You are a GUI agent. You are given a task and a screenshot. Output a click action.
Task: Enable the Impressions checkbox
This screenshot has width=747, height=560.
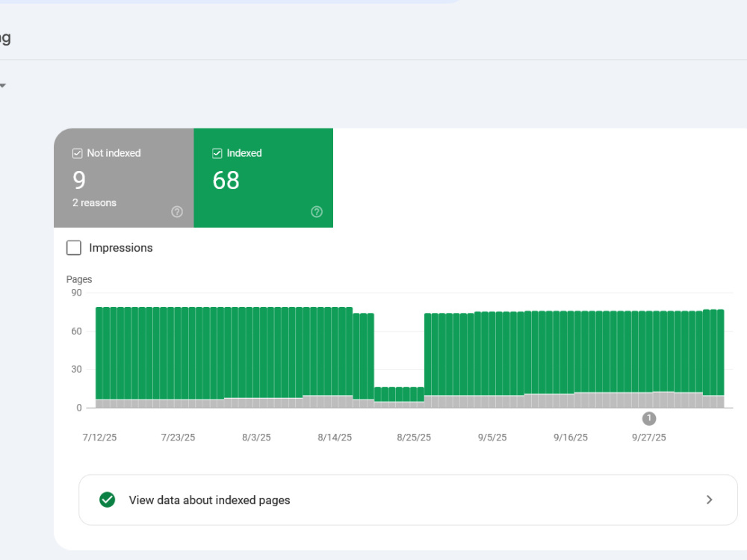click(x=74, y=248)
